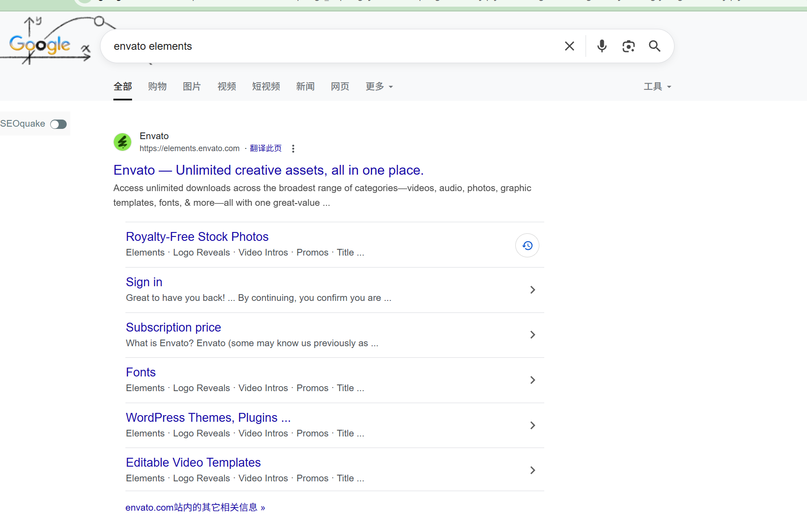Click the SEOquake label
Viewport: 807px width, 532px height.
[x=23, y=124]
